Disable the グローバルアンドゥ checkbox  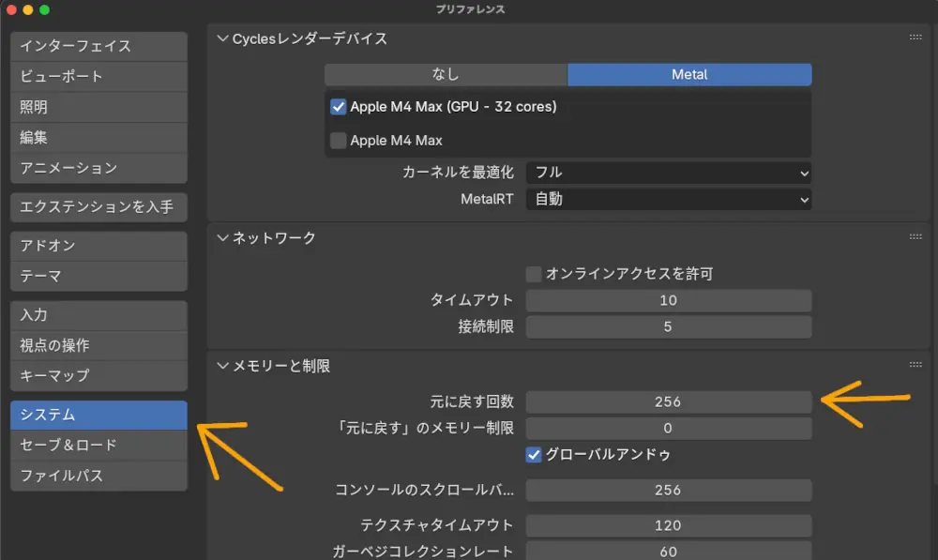coord(534,455)
